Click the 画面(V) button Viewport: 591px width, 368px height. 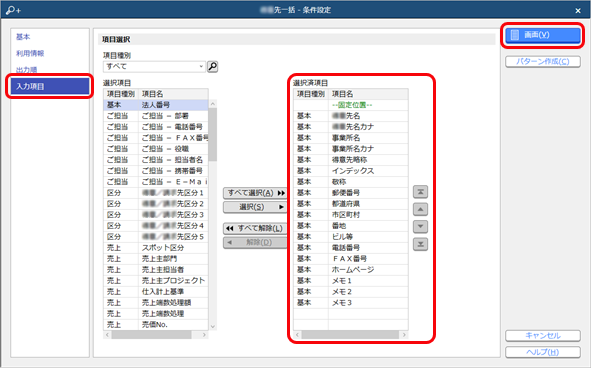pos(543,35)
